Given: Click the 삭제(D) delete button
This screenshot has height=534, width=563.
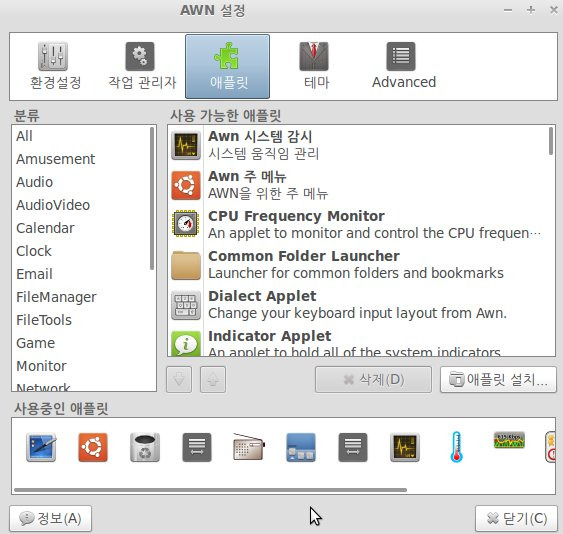Looking at the screenshot, I should (373, 380).
